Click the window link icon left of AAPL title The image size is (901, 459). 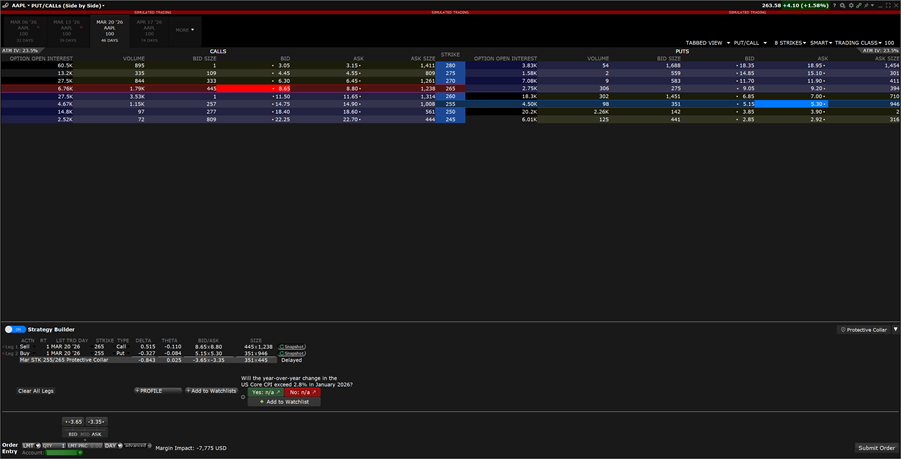click(5, 5)
